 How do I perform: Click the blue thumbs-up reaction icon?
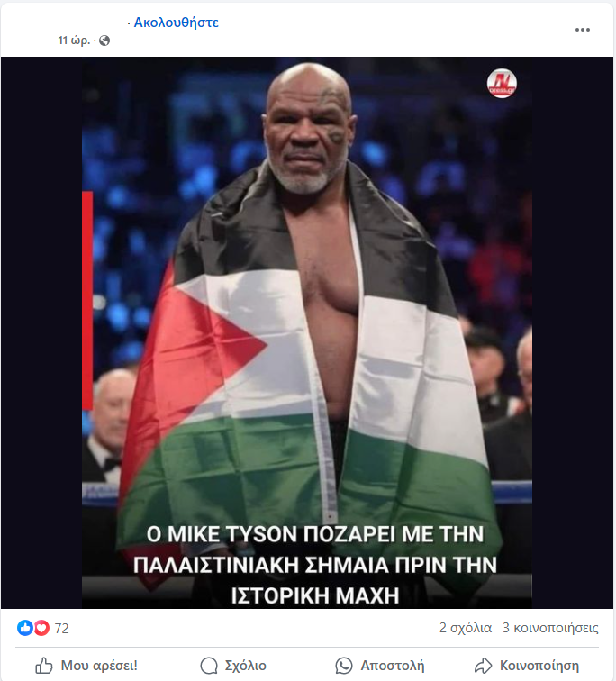(25, 628)
